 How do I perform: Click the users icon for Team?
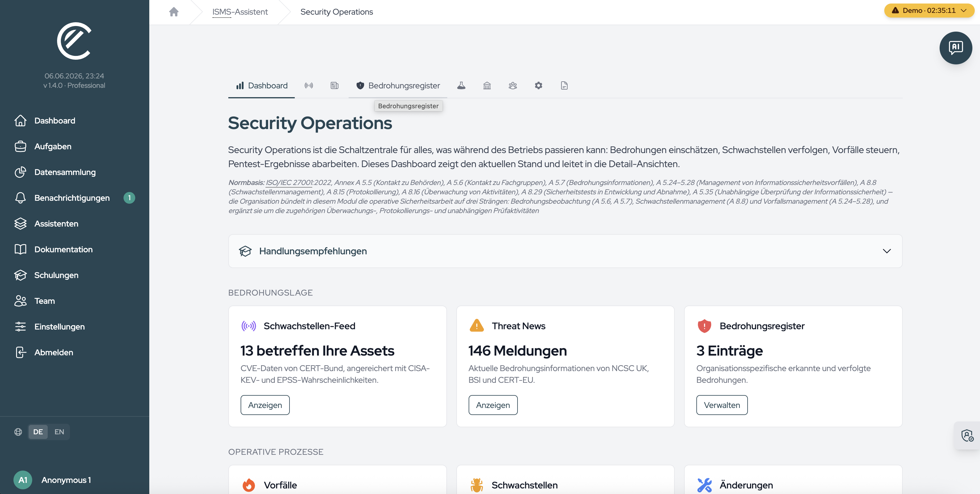click(20, 301)
